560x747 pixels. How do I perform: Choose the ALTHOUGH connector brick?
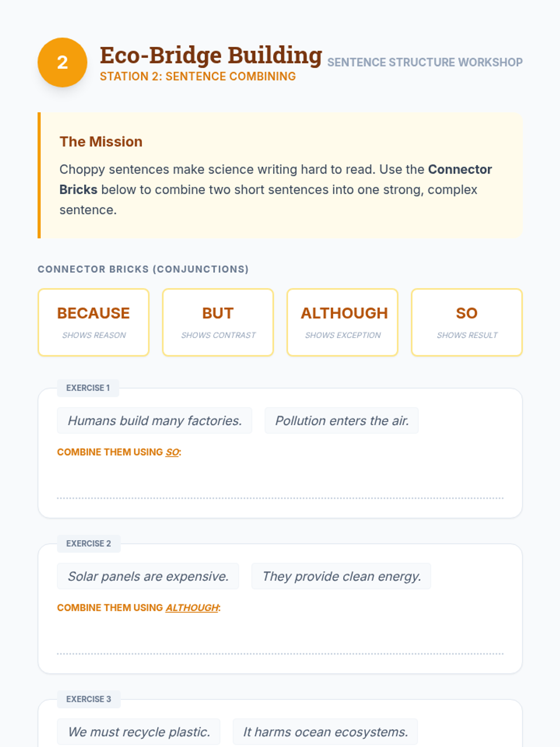click(342, 322)
